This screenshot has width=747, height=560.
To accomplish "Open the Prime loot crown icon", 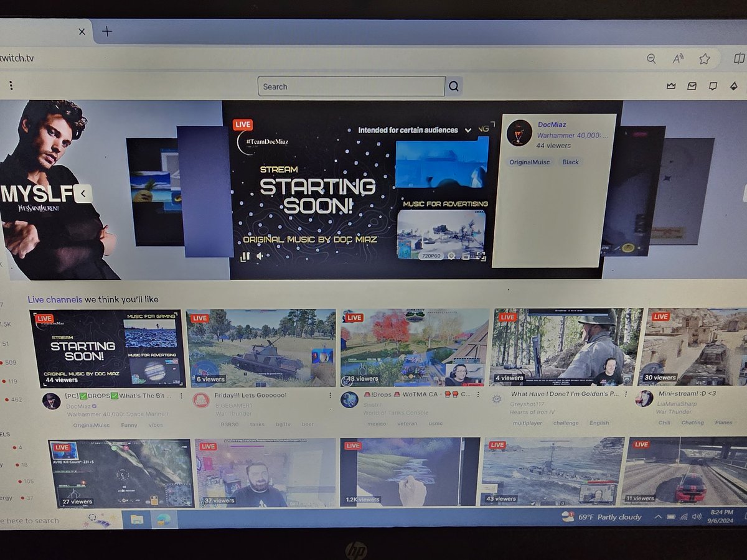I will tap(671, 86).
